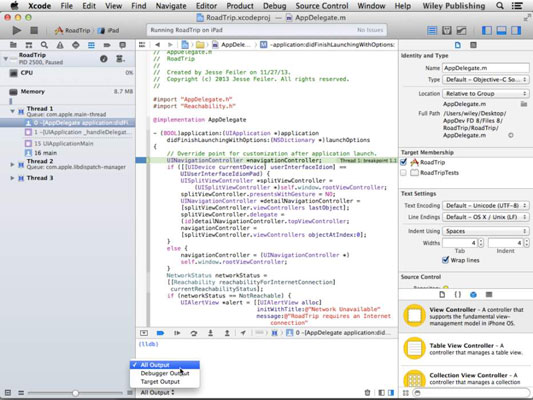
Task: Increment the Indent width stepper
Action: pyautogui.click(x=527, y=241)
